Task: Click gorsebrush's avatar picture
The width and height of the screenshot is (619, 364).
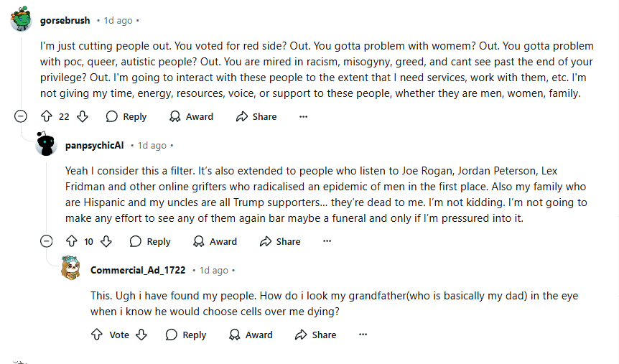Action: tap(22, 20)
